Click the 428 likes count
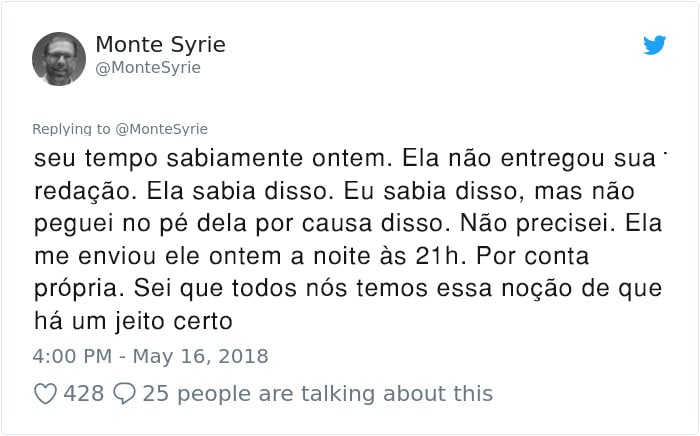The image size is (700, 436). point(83,394)
